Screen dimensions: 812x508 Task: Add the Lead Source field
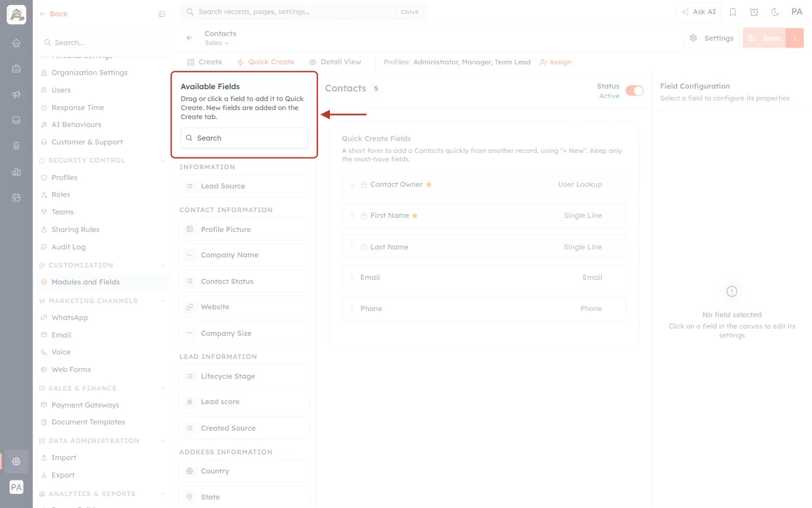tap(244, 186)
